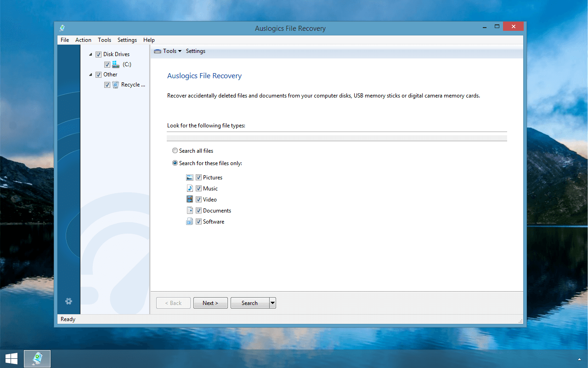Uncheck the Recycle Bin checkbox

tap(107, 85)
